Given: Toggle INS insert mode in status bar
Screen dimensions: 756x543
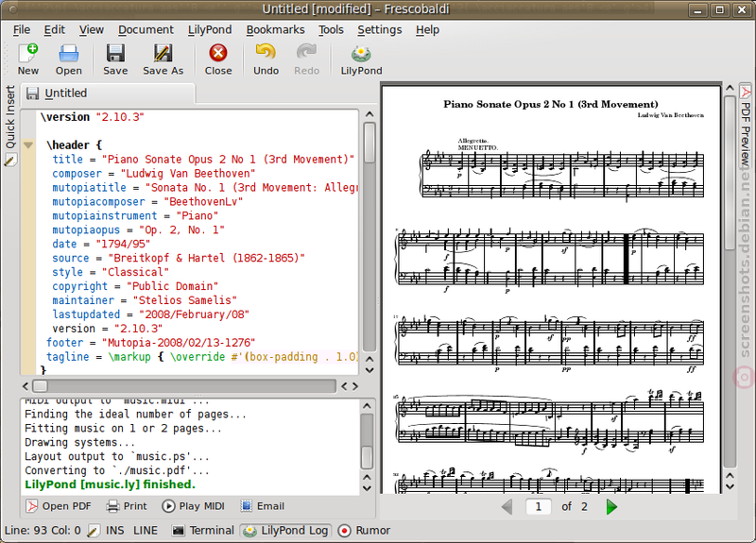Looking at the screenshot, I should tap(114, 531).
